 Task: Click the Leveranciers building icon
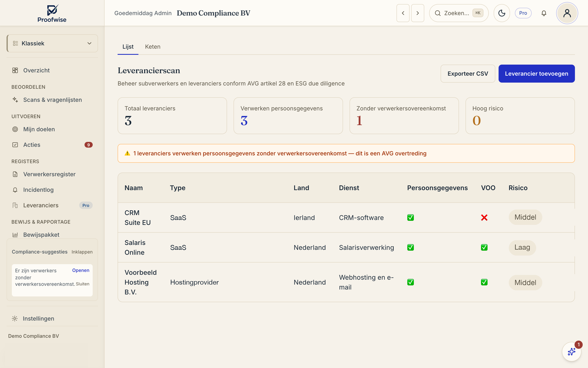point(15,205)
